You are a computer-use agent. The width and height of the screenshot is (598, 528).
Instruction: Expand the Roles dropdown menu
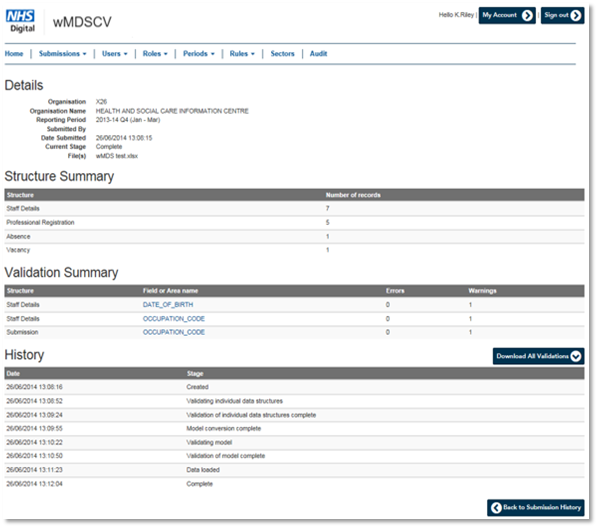[x=155, y=54]
